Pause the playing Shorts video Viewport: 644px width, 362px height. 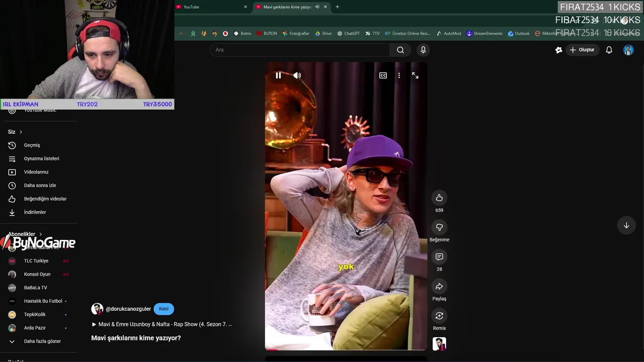pyautogui.click(x=278, y=75)
